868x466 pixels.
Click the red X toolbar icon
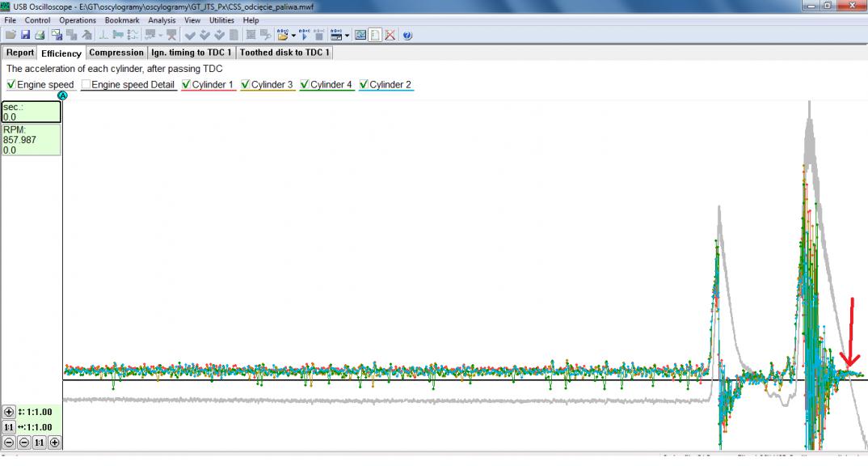point(390,35)
